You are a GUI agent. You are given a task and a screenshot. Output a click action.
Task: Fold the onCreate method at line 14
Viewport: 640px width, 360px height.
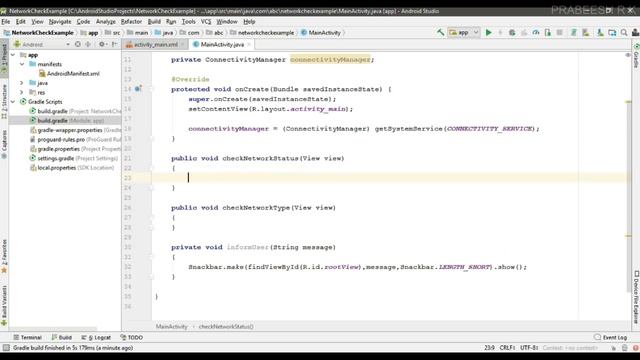[151, 89]
